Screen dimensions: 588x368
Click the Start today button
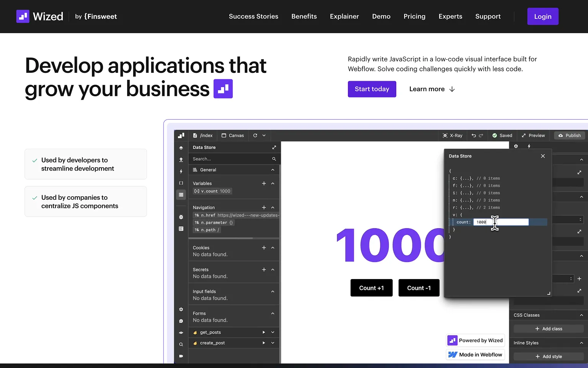(372, 89)
